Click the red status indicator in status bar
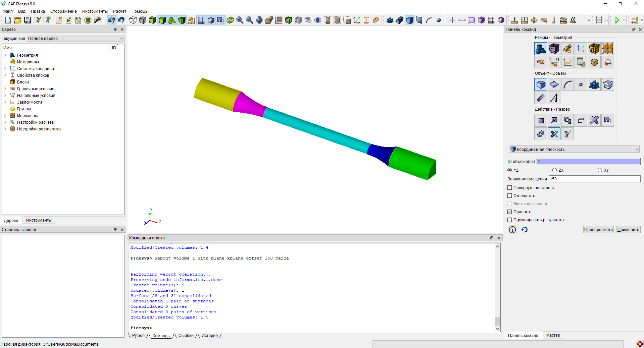The width and height of the screenshot is (644, 348). click(640, 344)
